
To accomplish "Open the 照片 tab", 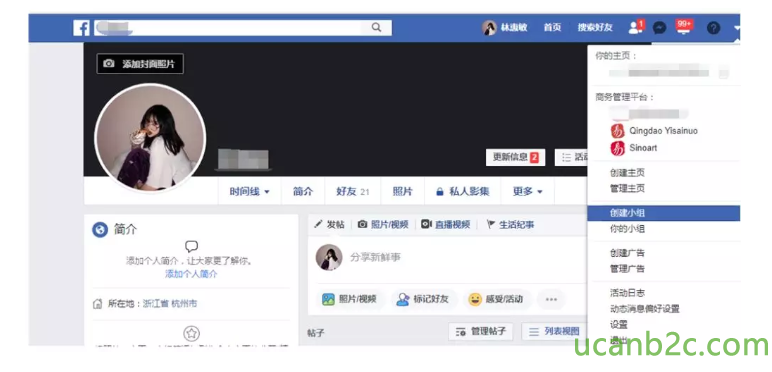I will pos(403,191).
